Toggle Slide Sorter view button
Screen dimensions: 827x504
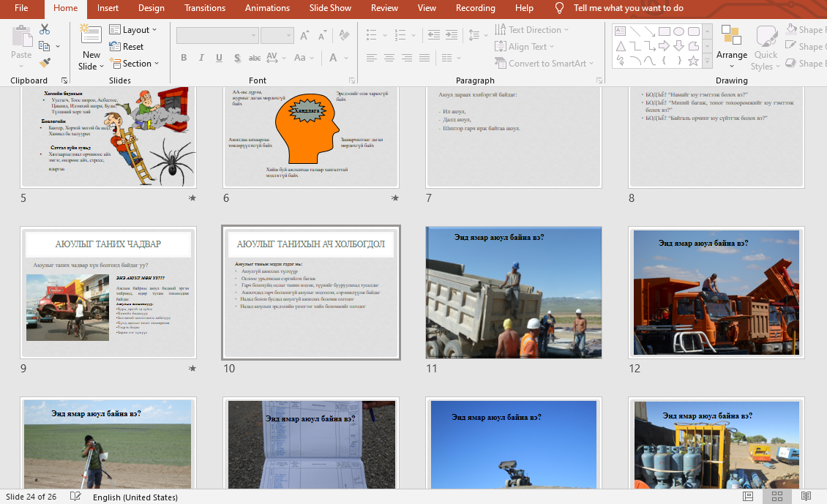coord(777,497)
